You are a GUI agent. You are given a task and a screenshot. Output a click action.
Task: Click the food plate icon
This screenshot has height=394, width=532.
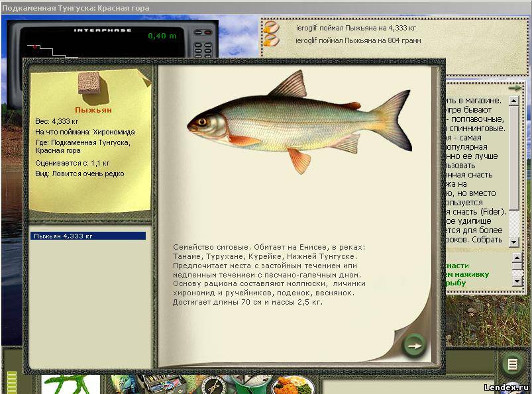289,385
